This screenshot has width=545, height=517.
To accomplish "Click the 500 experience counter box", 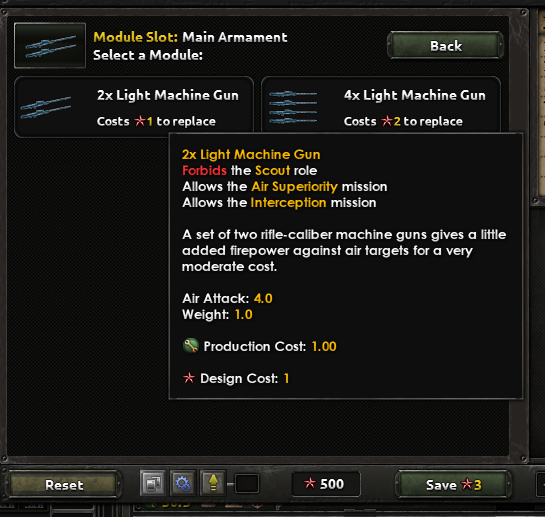I will (x=326, y=484).
